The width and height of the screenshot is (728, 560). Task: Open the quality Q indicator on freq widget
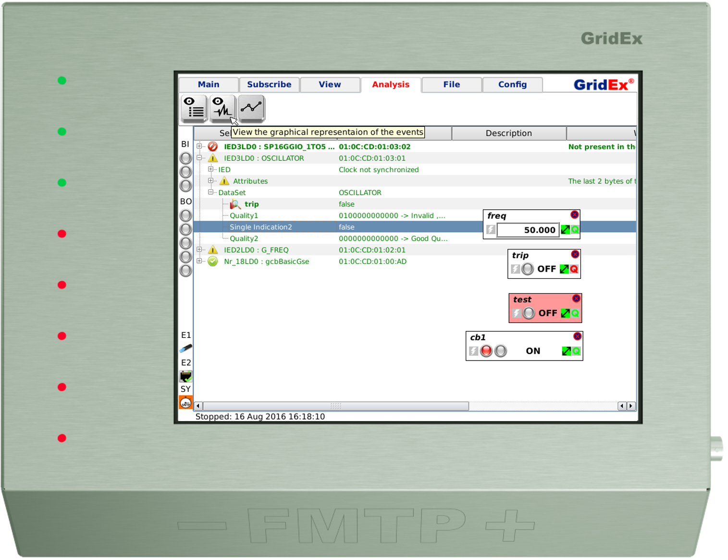(x=575, y=230)
